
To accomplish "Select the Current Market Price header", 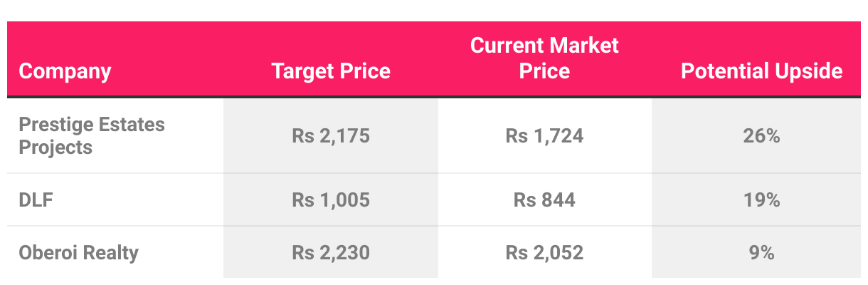I will tap(544, 58).
